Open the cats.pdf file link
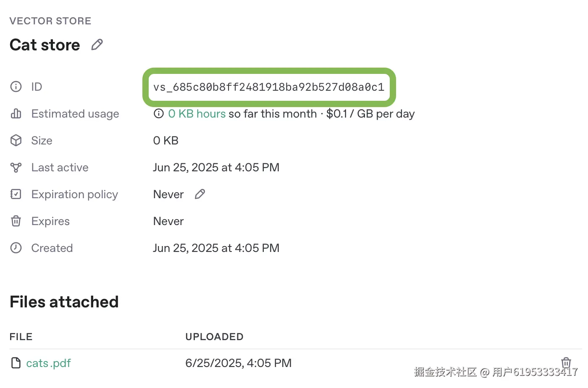This screenshot has width=588, height=388. (x=48, y=363)
